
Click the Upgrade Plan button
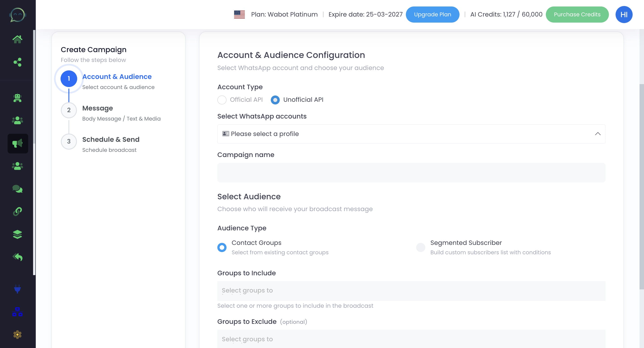tap(432, 15)
